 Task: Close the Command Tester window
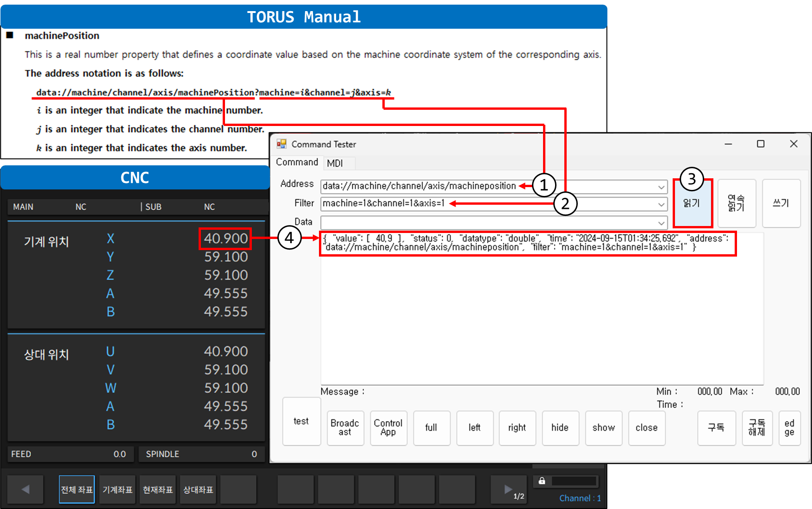point(793,144)
